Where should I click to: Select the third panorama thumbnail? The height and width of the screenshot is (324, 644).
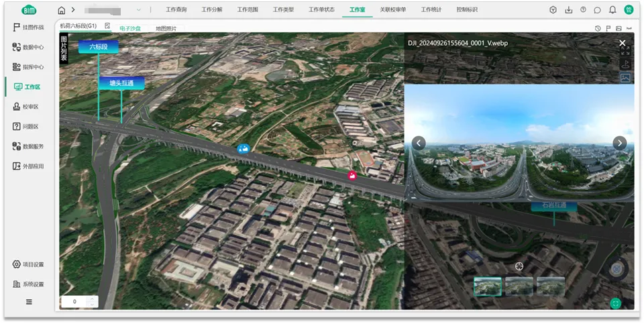coord(551,286)
